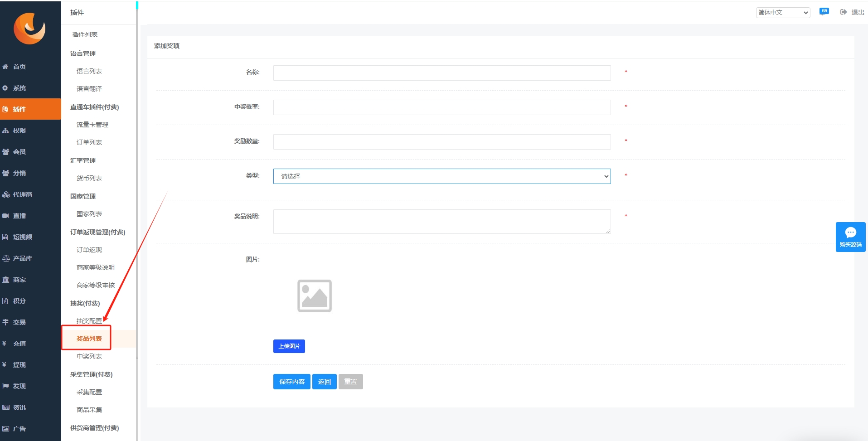Click the 直通车插件(付费) group heading

pos(95,107)
